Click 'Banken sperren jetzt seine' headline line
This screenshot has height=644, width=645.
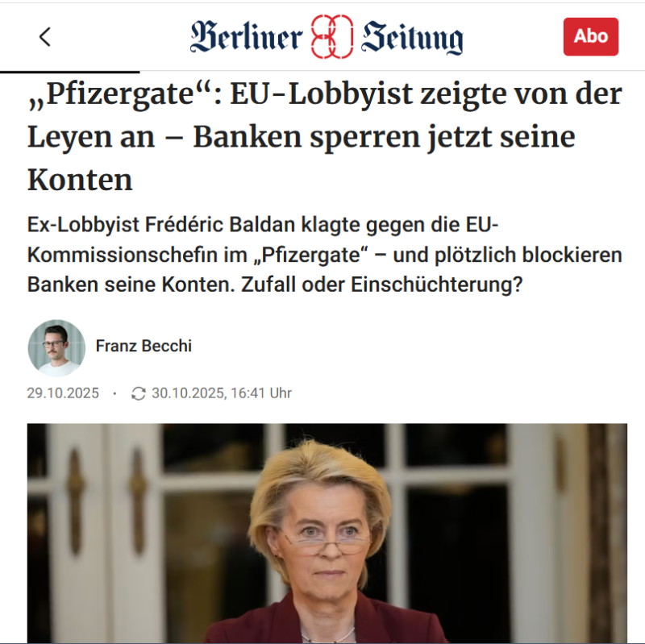click(x=385, y=137)
